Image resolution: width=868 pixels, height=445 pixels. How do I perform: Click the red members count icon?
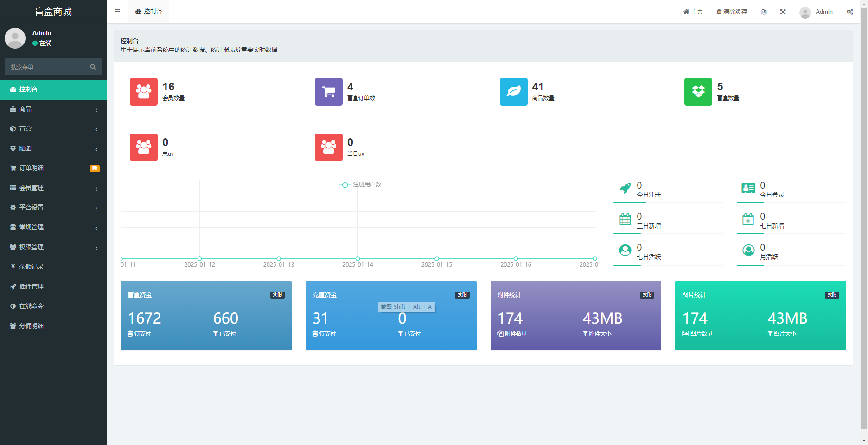coord(143,92)
